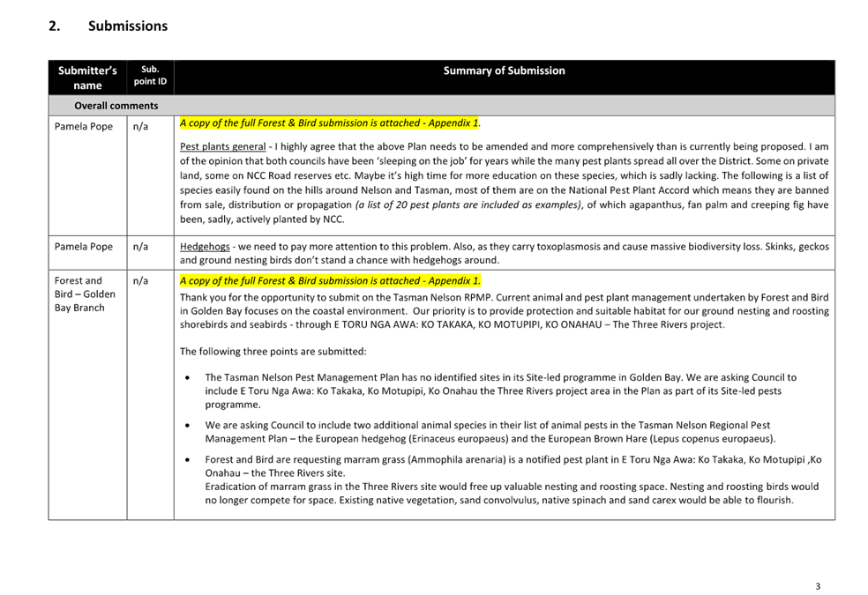This screenshot has height=595, width=868.
Task: Click 'n/a' in the hedgehogs row
Action: pos(140,247)
